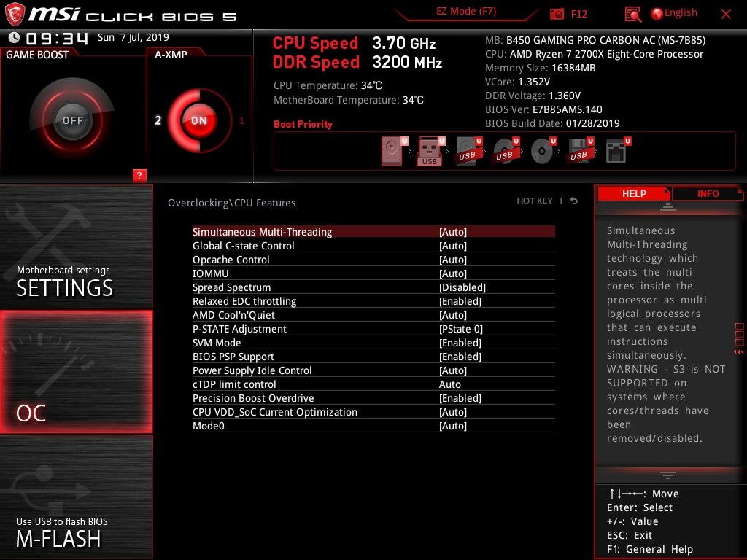
Task: Close the BIOS with the red X
Action: coord(726,15)
